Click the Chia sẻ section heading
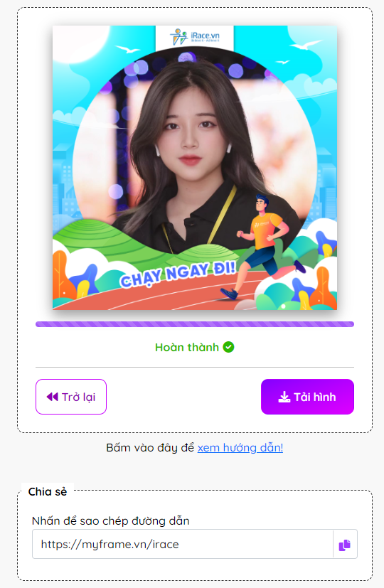 coord(48,491)
